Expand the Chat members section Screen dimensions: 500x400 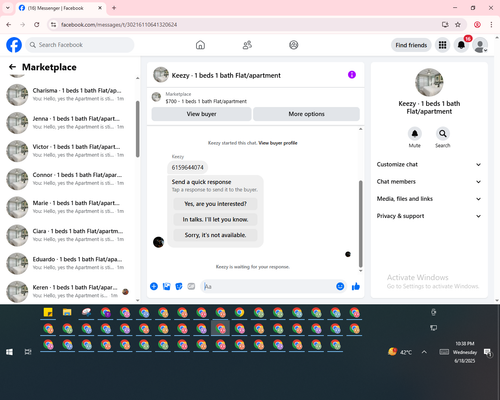tap(429, 182)
